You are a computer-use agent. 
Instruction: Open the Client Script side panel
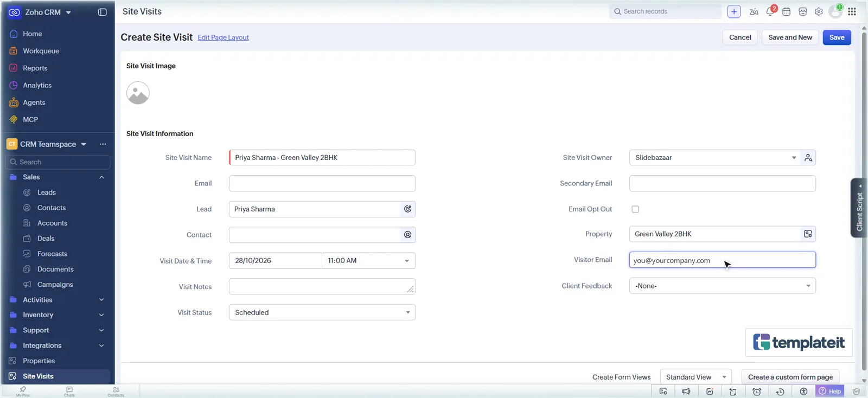859,208
